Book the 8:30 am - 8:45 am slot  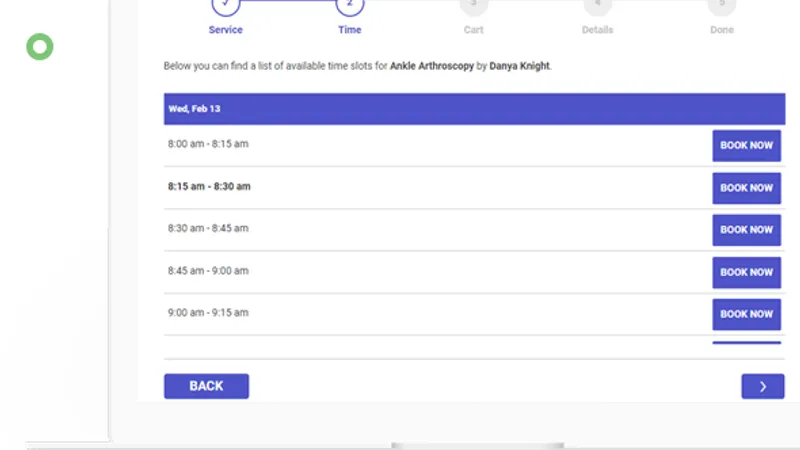(x=746, y=229)
